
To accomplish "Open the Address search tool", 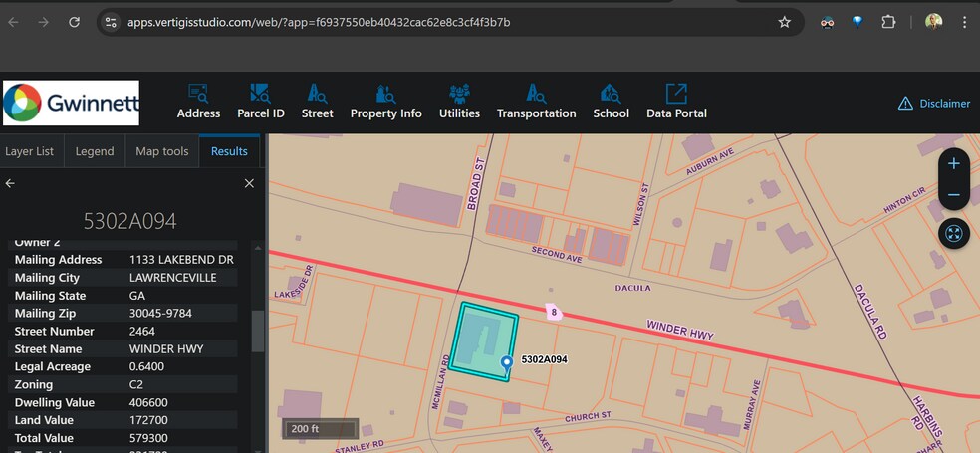I will 198,103.
